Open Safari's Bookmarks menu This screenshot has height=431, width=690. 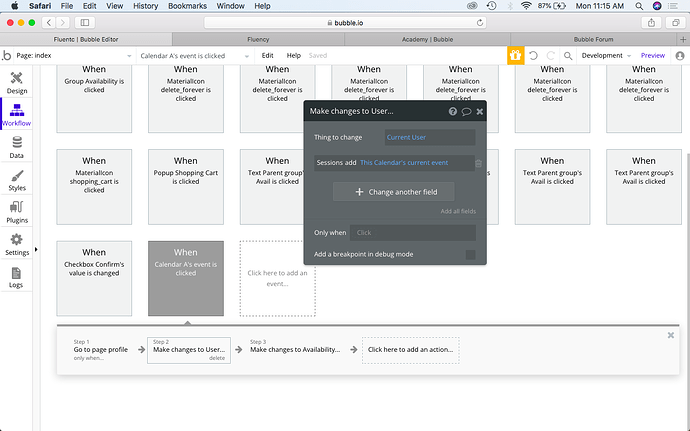click(187, 6)
